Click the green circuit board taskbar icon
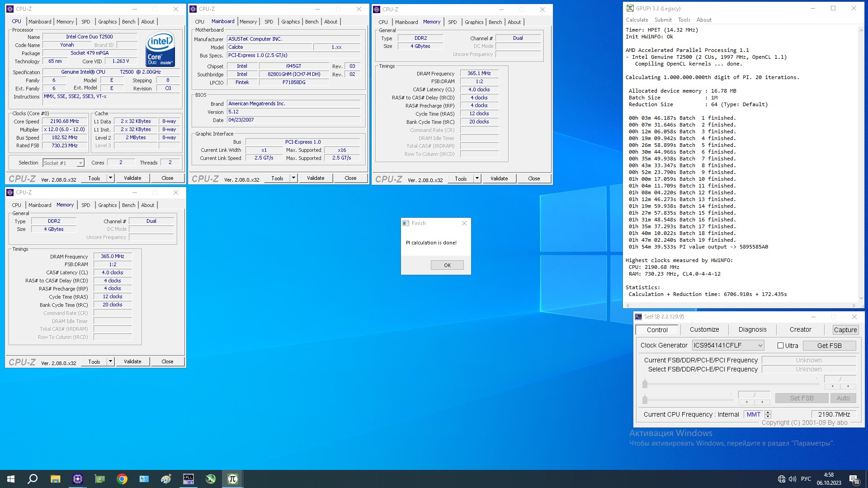The image size is (868, 488). (x=99, y=479)
